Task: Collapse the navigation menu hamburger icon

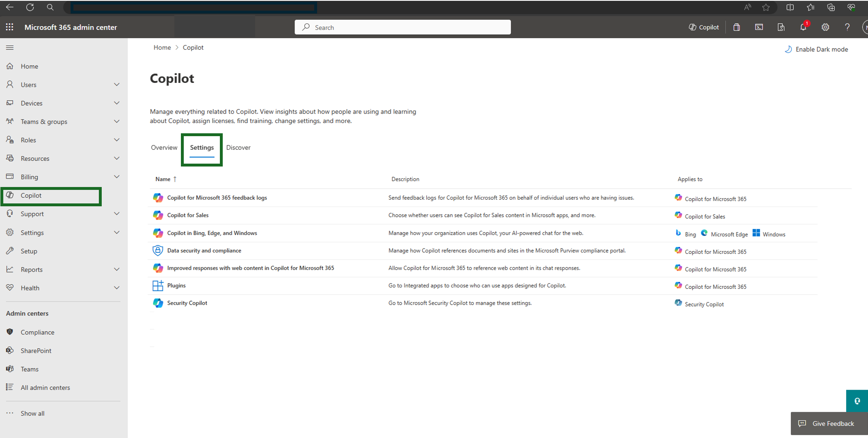Action: coord(10,48)
